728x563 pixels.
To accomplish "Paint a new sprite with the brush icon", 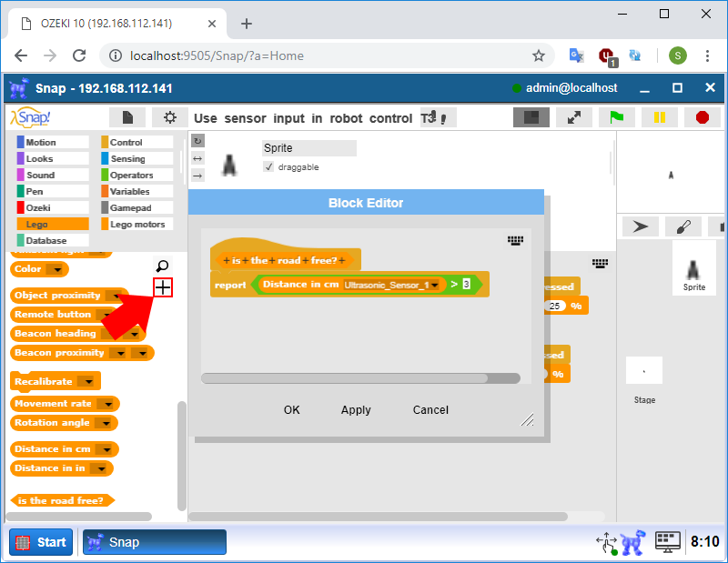I will [x=683, y=226].
